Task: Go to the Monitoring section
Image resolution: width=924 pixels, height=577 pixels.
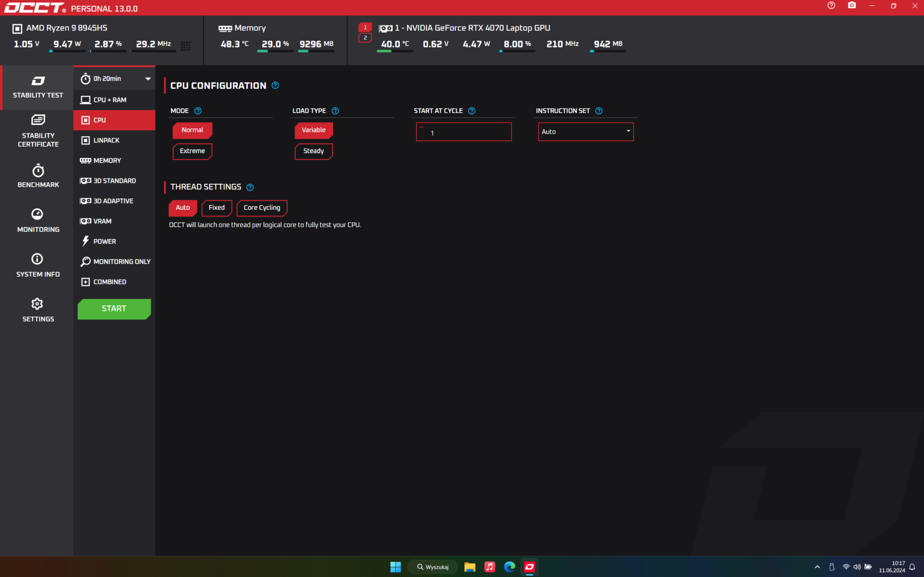Action: click(38, 221)
